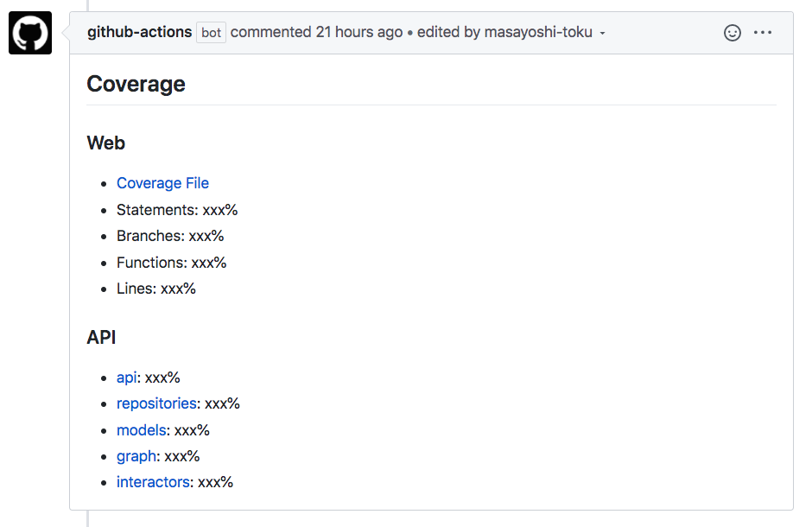Open the Coverage File link
Image resolution: width=812 pixels, height=527 pixels.
[x=162, y=183]
